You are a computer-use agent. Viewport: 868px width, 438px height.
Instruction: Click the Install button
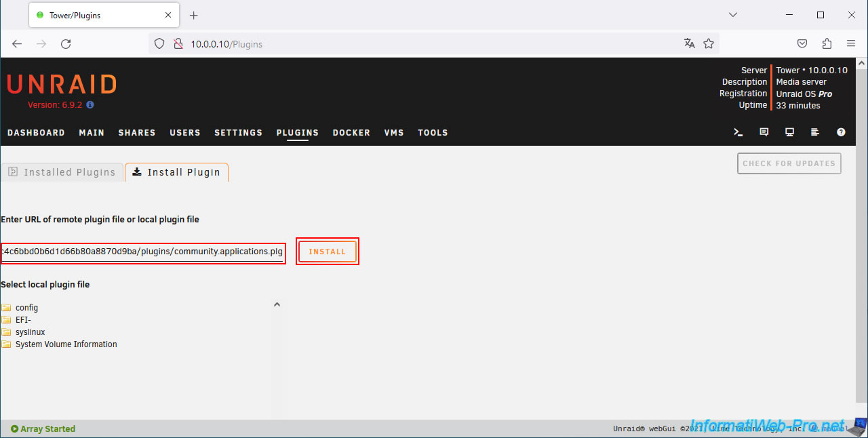pos(328,252)
